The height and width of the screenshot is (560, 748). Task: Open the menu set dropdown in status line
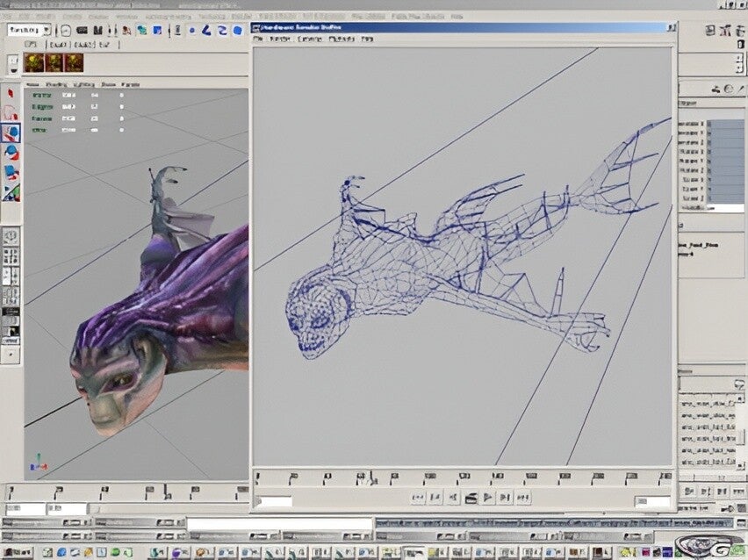coord(26,30)
